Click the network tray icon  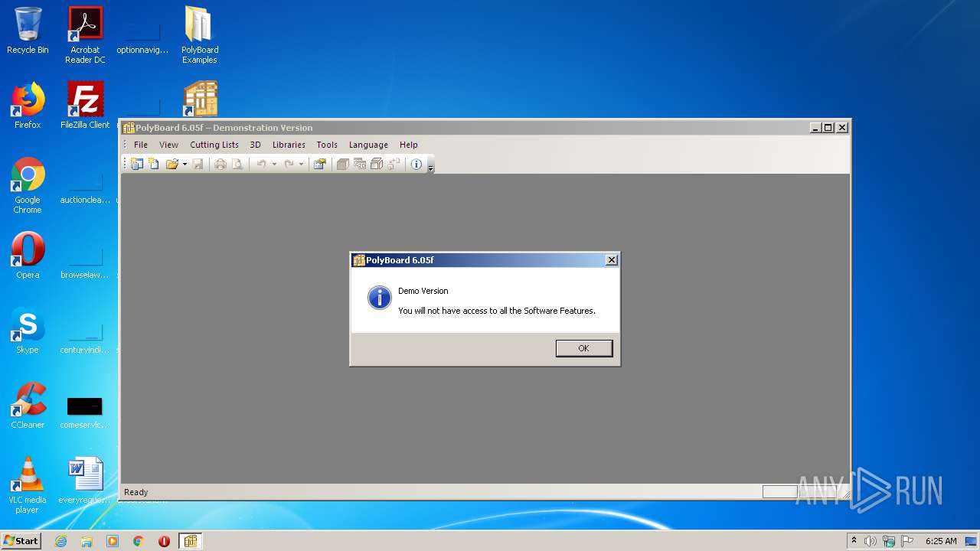pyautogui.click(x=889, y=541)
